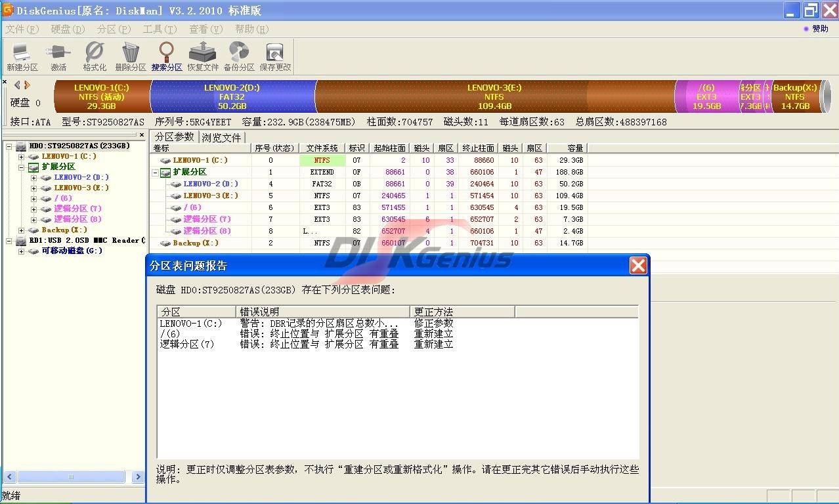Select RD1:USB 2.0SD MMC Reader in tree

[x=87, y=240]
